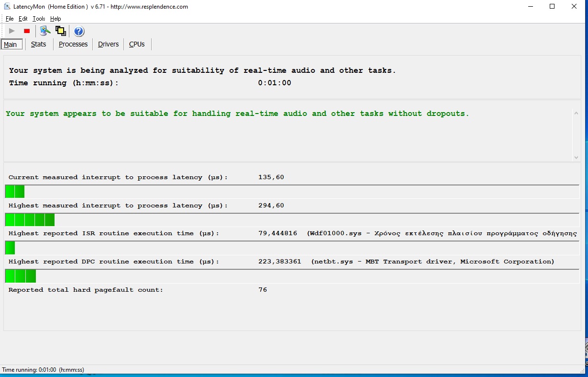The image size is (588, 377).
Task: Switch to the Processes tab
Action: click(73, 44)
